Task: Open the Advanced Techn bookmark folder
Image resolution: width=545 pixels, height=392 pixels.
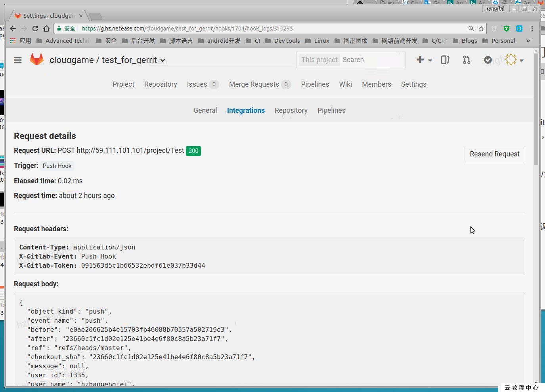Action: 63,41
